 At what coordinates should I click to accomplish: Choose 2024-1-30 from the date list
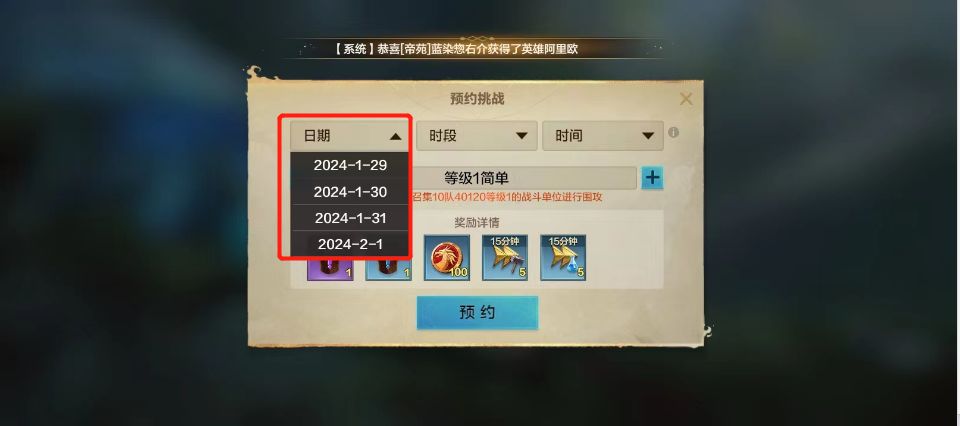point(350,192)
